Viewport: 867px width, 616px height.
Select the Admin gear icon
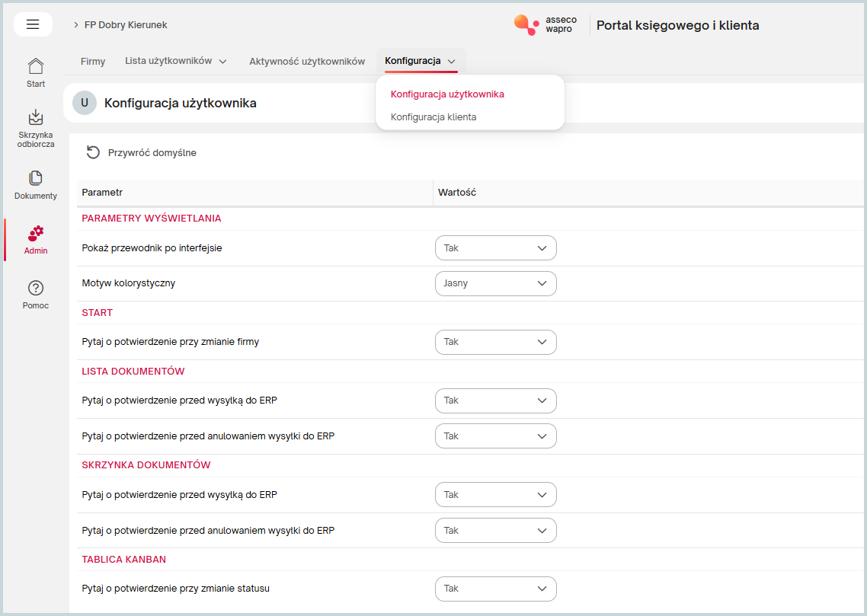[35, 233]
